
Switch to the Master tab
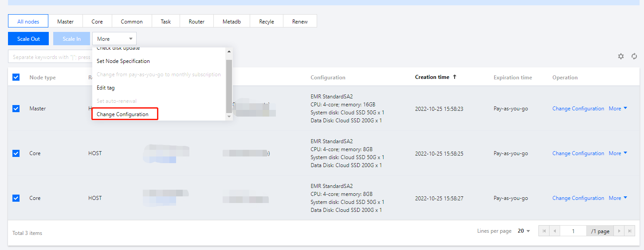click(x=66, y=21)
